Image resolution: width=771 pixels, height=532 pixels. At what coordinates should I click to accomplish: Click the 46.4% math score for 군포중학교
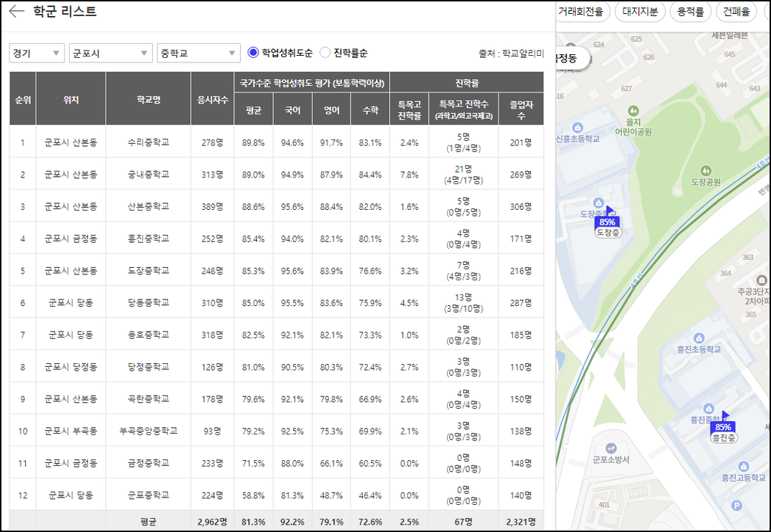tap(370, 495)
